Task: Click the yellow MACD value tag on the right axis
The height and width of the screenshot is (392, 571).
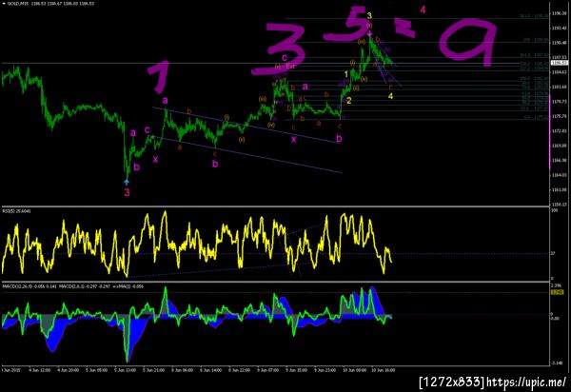Action: point(557,292)
